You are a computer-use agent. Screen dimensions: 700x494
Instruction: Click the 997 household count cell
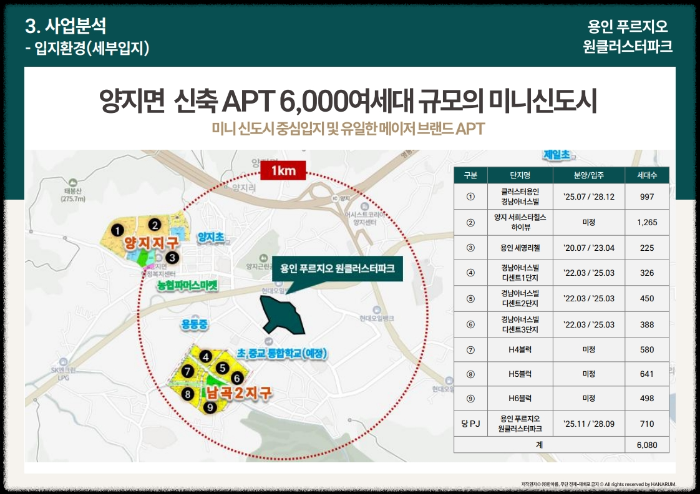647,196
